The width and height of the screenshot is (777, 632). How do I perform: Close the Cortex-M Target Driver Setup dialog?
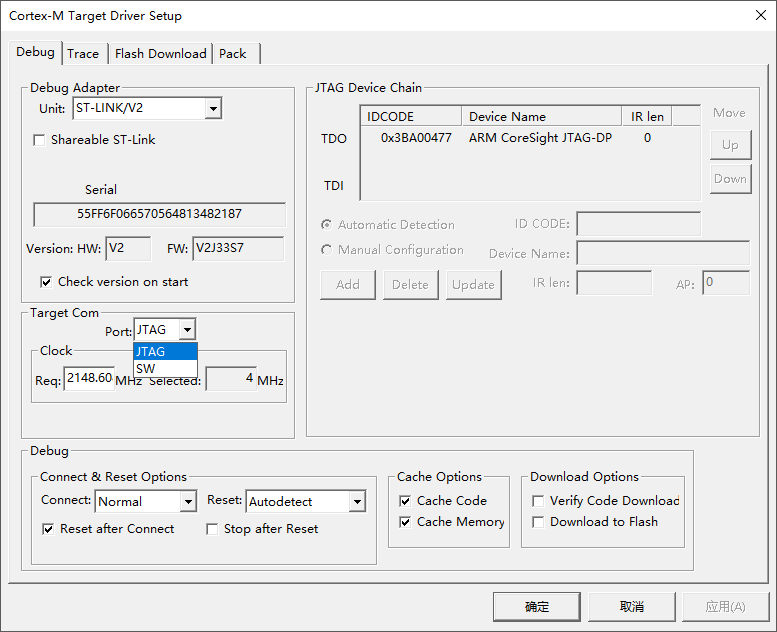(x=761, y=15)
